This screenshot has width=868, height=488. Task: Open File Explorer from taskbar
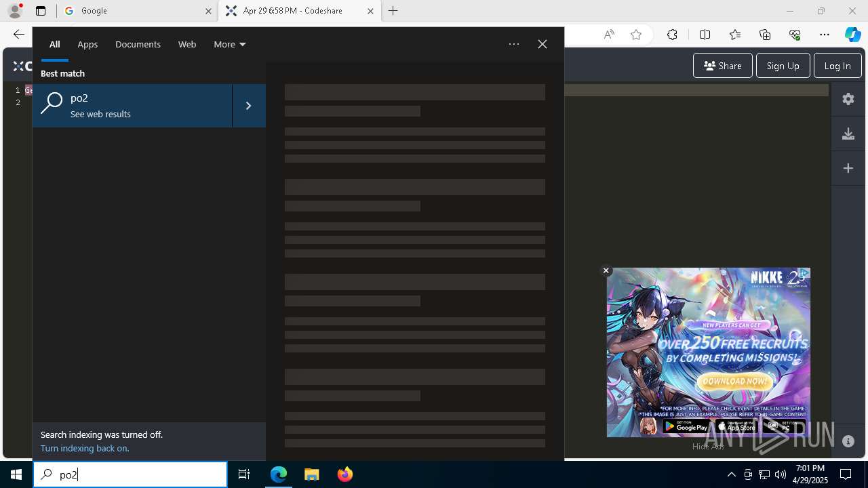click(312, 474)
